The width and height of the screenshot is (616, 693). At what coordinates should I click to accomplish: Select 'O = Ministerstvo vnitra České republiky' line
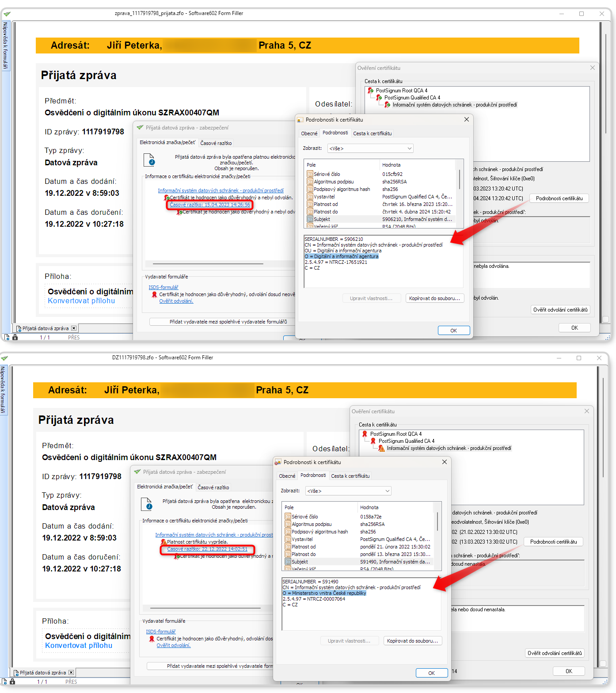click(x=324, y=593)
